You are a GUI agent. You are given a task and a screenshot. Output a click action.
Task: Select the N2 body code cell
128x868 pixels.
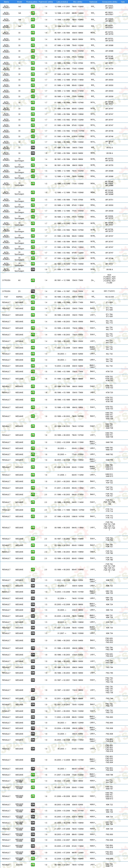click(93, 291)
